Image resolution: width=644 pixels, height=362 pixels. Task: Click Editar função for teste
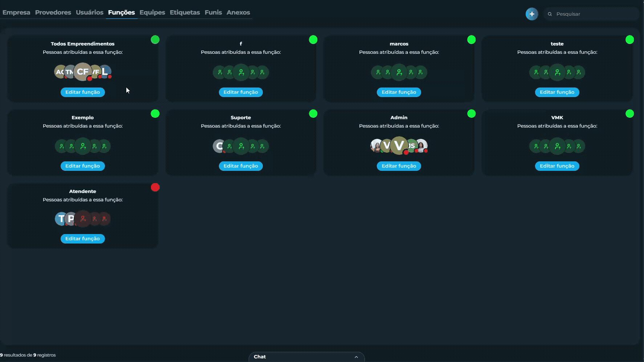(x=557, y=92)
